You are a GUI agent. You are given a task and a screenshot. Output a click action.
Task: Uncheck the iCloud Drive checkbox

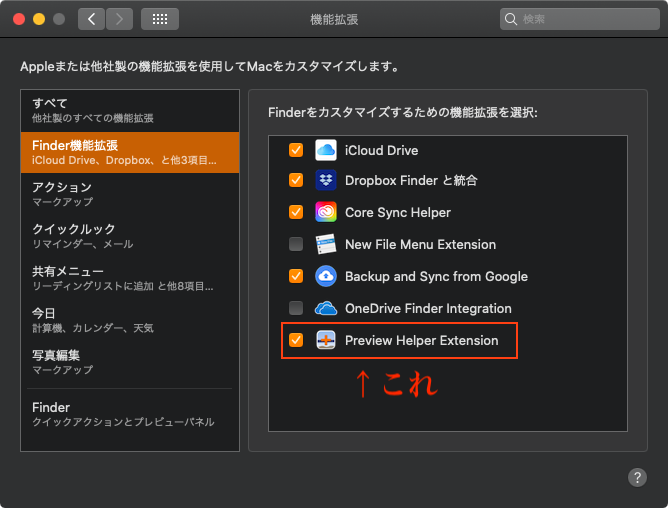pyautogui.click(x=296, y=150)
